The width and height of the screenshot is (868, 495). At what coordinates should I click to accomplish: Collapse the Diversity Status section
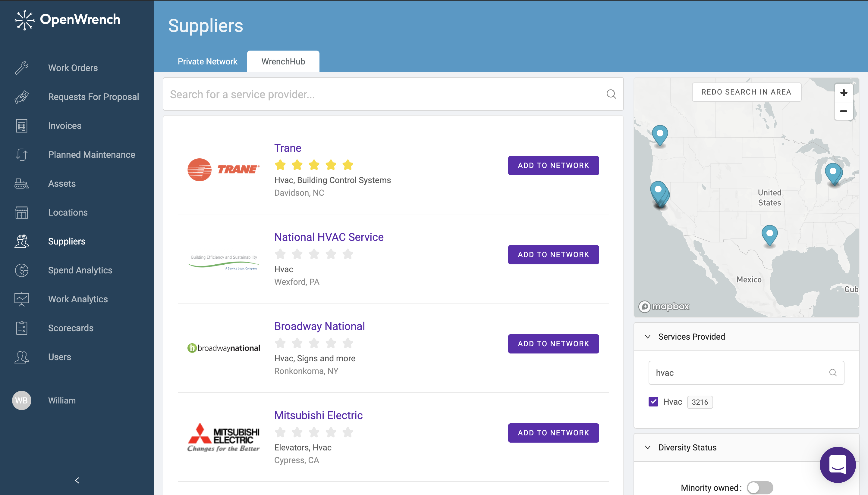coord(648,447)
